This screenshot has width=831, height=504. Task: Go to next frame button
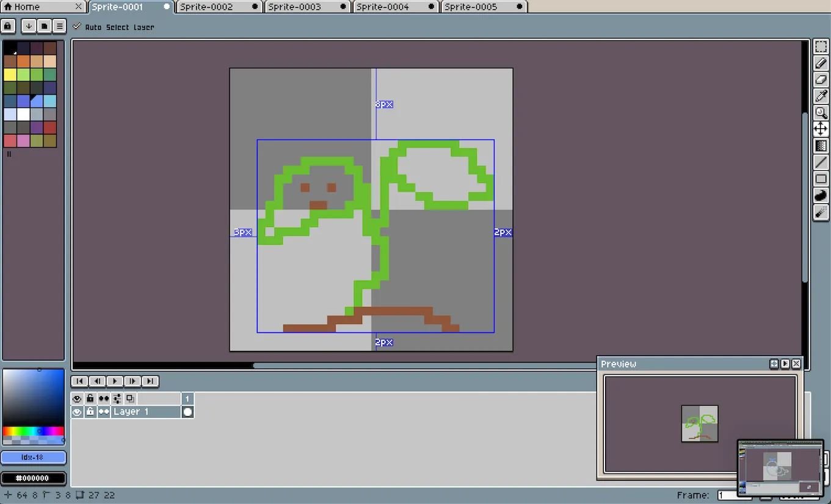click(132, 381)
